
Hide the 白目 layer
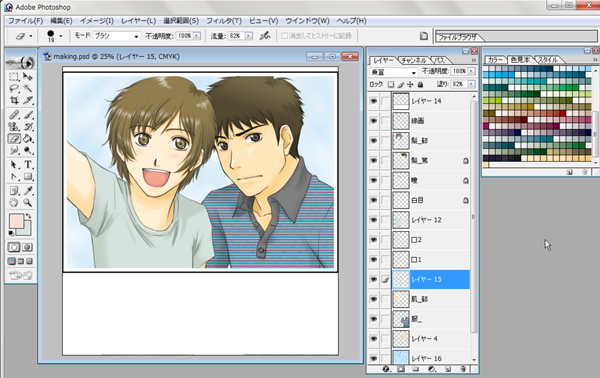point(373,200)
